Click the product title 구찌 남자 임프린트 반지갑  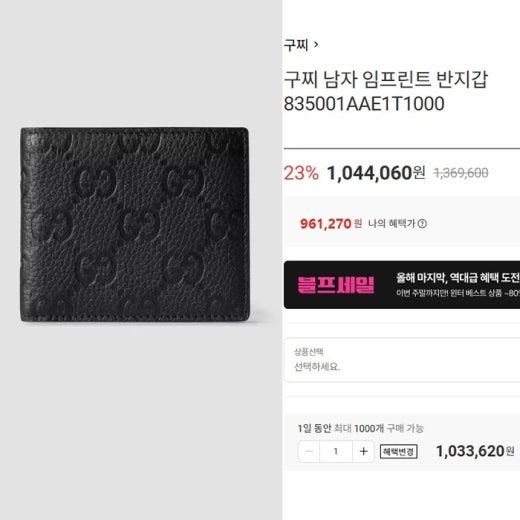(386, 80)
